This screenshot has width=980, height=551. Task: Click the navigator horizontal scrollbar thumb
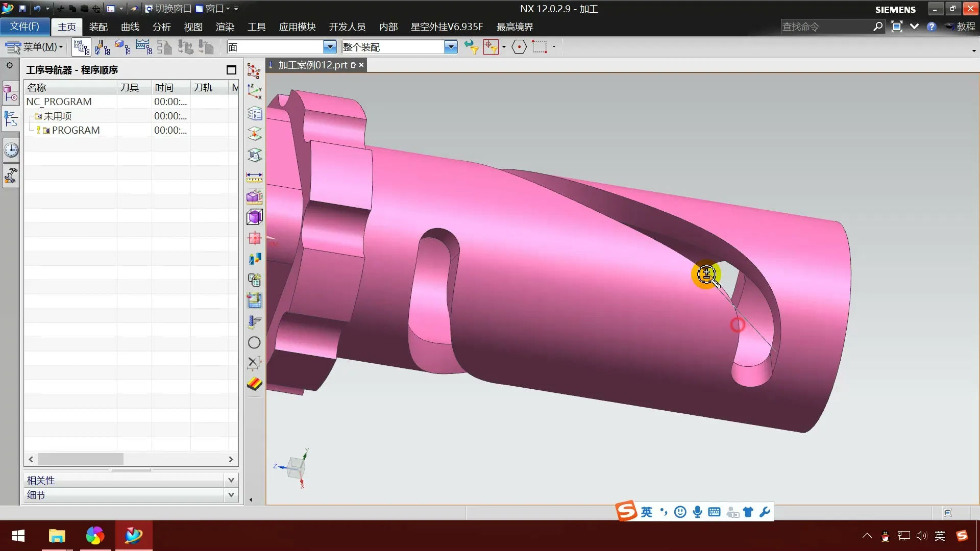coord(80,459)
